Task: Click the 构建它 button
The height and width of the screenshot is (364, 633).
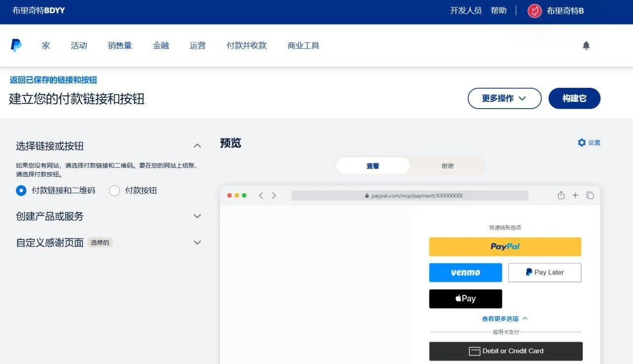Action: click(x=575, y=98)
